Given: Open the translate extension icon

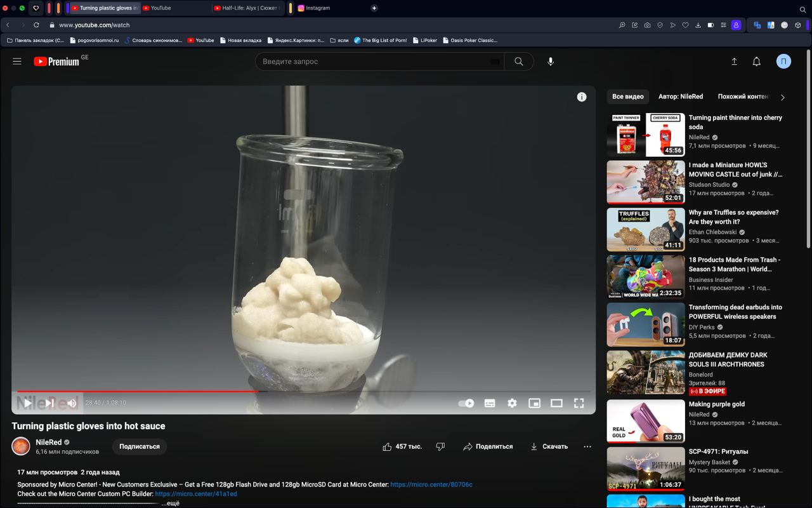Looking at the screenshot, I should pos(757,25).
